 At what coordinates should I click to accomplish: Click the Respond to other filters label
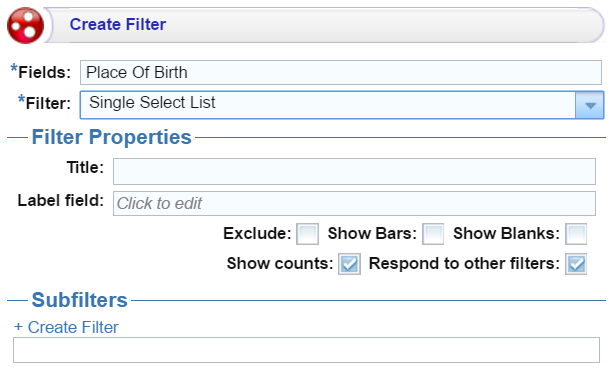[x=464, y=264]
